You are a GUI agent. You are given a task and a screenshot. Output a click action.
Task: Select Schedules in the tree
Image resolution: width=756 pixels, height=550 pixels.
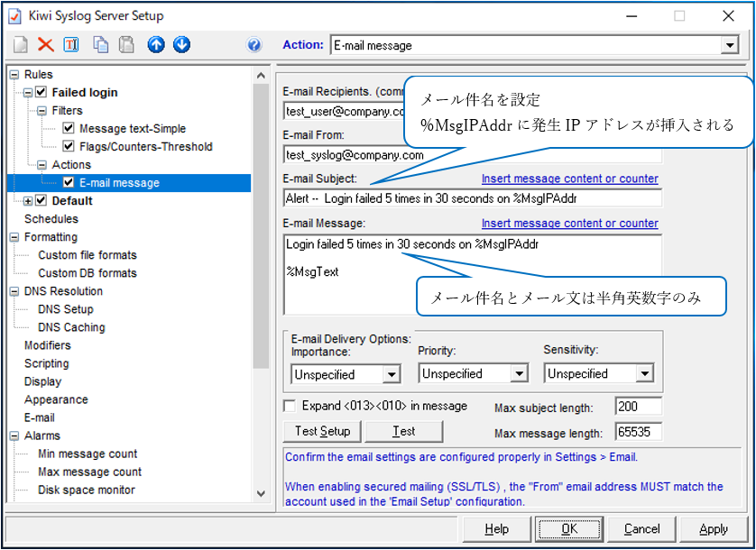click(51, 219)
